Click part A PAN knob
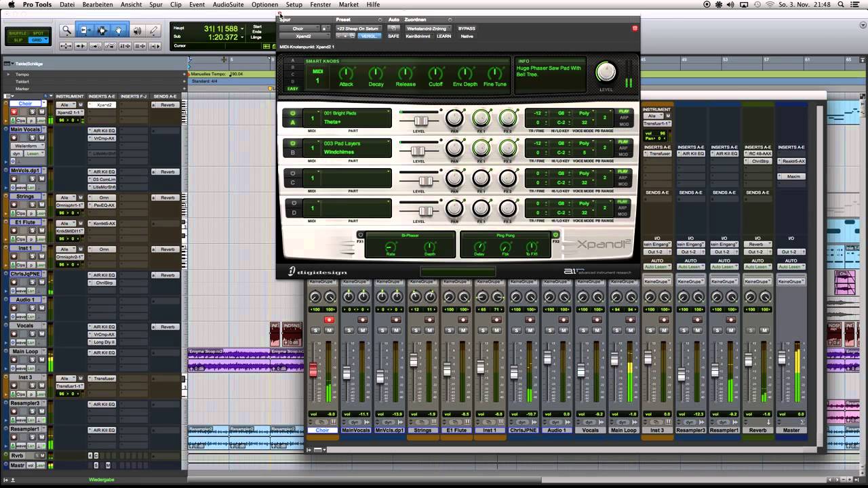This screenshot has height=488, width=868. click(454, 119)
